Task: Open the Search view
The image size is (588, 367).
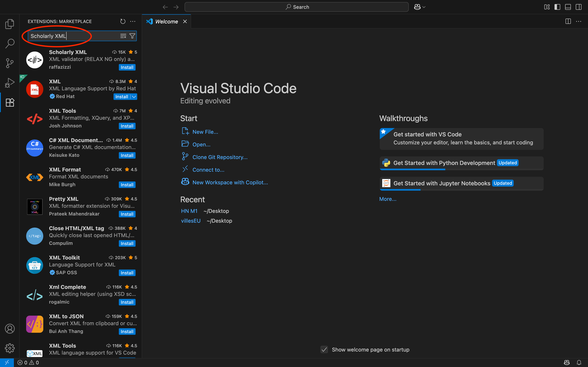Action: [x=9, y=43]
